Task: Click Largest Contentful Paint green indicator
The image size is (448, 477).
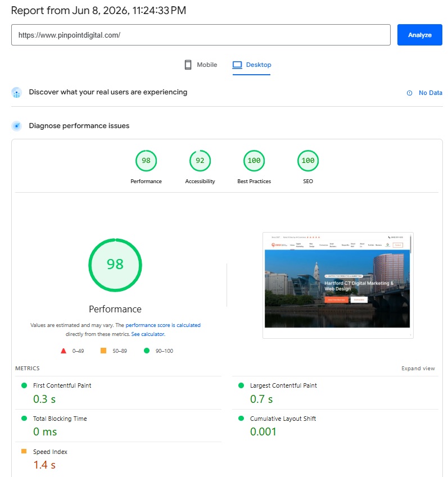Action: click(241, 385)
